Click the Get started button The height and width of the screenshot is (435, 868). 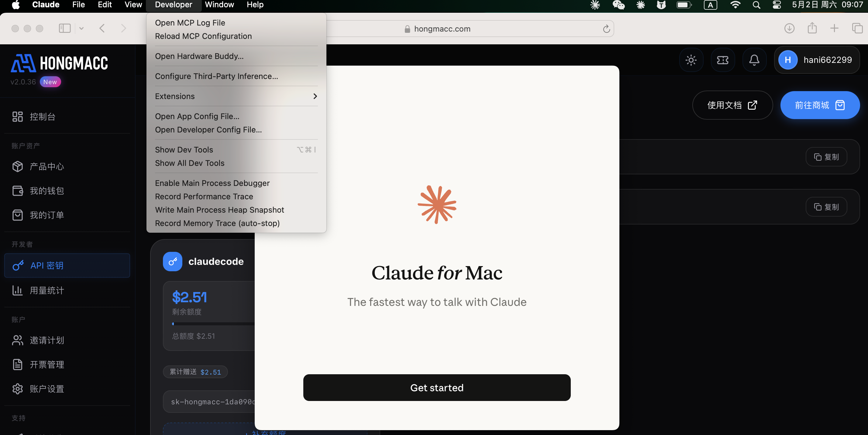(x=437, y=388)
